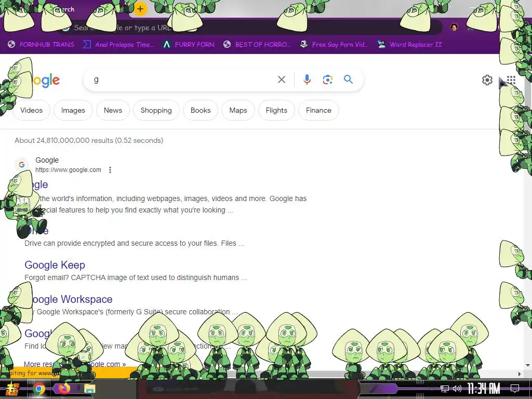The width and height of the screenshot is (532, 399).
Task: Click the Google Keep 'Forgot email? CAPTCHA' snippet
Action: 136,277
